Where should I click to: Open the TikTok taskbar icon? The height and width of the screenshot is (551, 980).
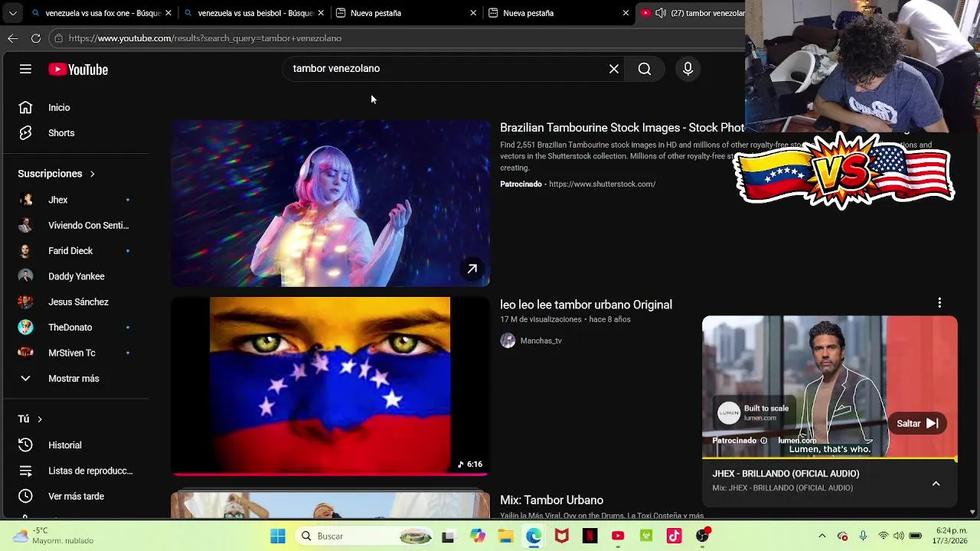click(674, 536)
